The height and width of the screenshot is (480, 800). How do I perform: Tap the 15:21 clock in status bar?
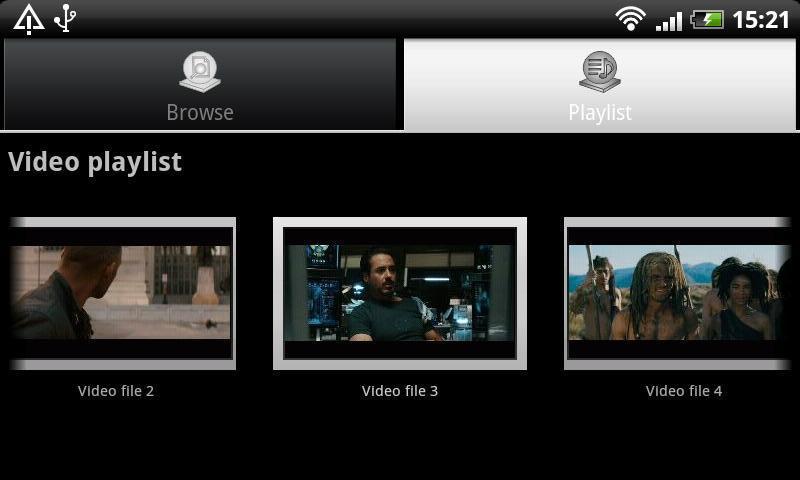pyautogui.click(x=761, y=19)
